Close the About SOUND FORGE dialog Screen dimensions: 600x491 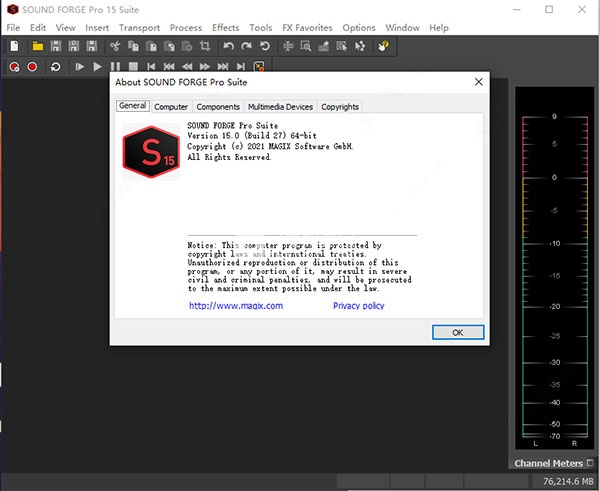point(478,82)
